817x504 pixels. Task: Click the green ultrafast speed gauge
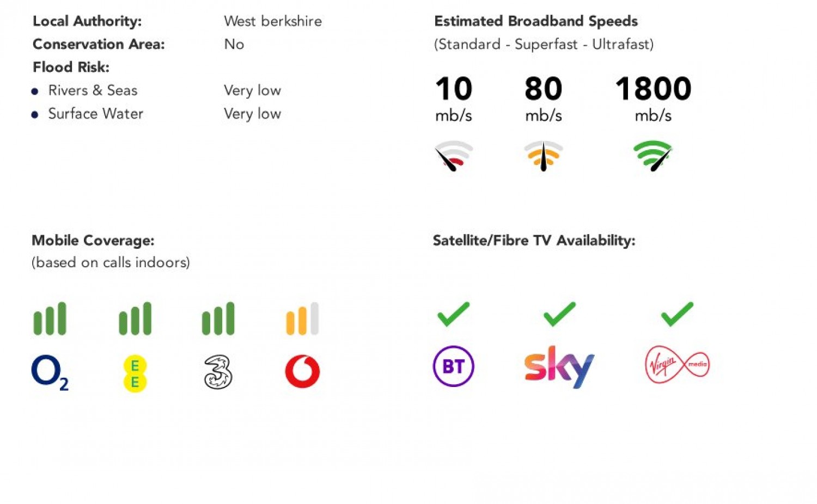(653, 156)
